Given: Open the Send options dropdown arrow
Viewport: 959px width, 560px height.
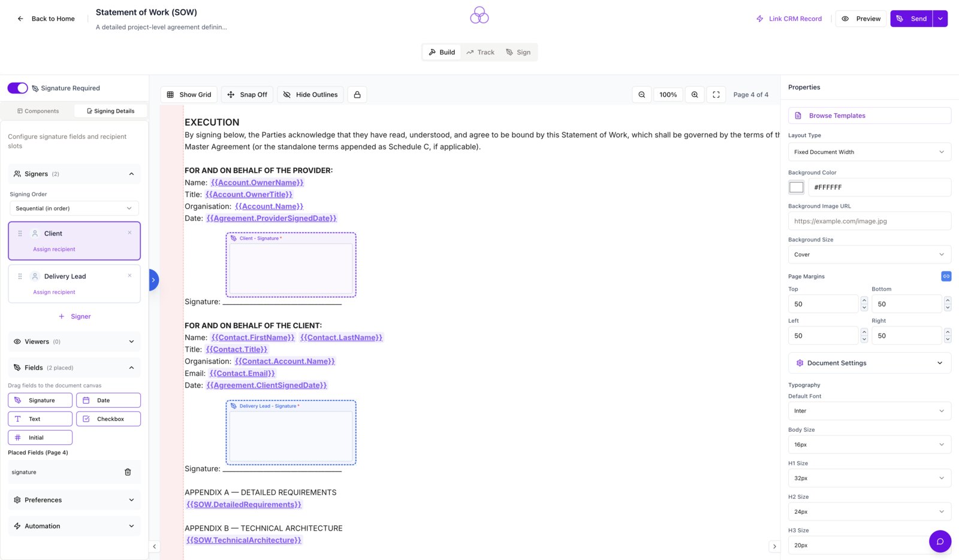Looking at the screenshot, I should tap(940, 19).
